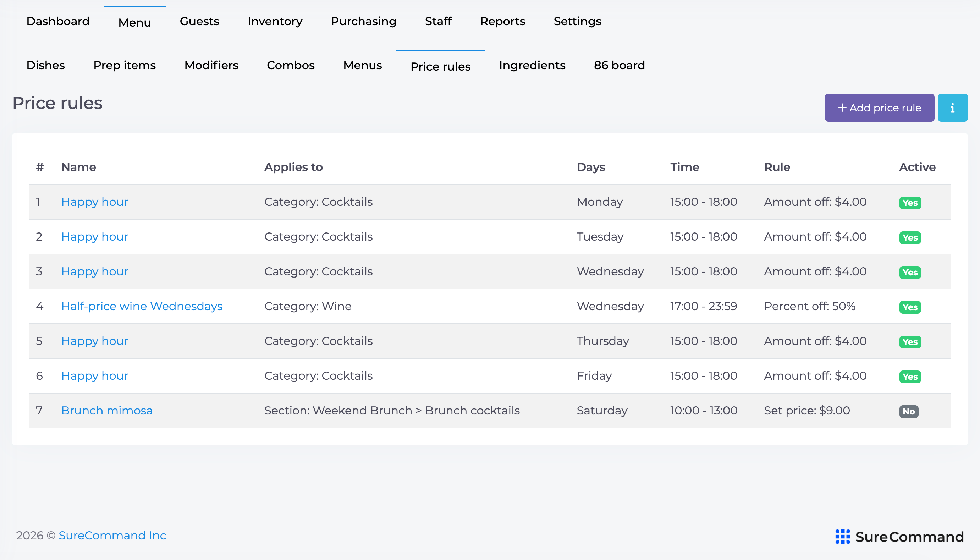
Task: Go to the Inventory tab
Action: [x=275, y=21]
